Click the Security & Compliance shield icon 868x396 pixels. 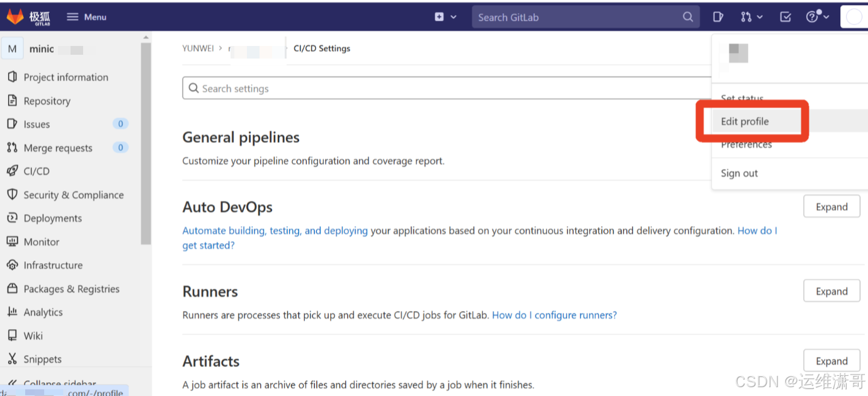12,195
